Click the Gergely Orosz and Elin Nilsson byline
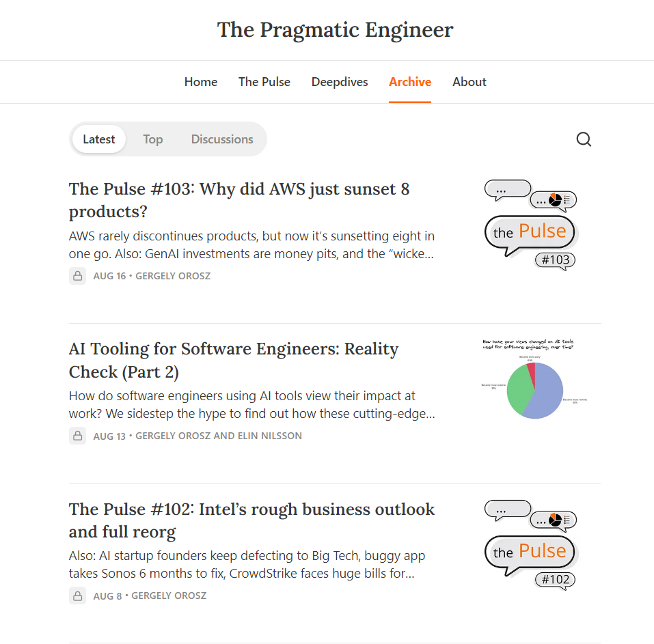The image size is (654, 644). 219,436
